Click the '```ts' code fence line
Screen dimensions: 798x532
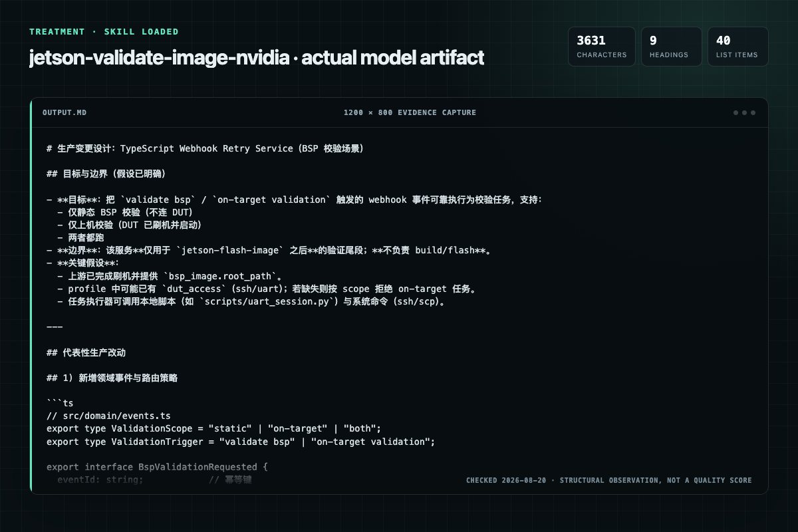pos(60,403)
